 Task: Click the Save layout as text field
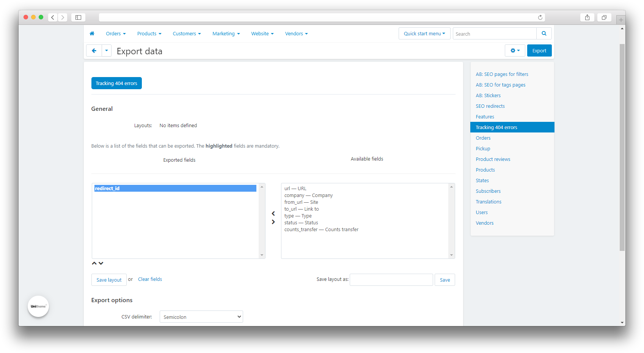[x=391, y=280]
